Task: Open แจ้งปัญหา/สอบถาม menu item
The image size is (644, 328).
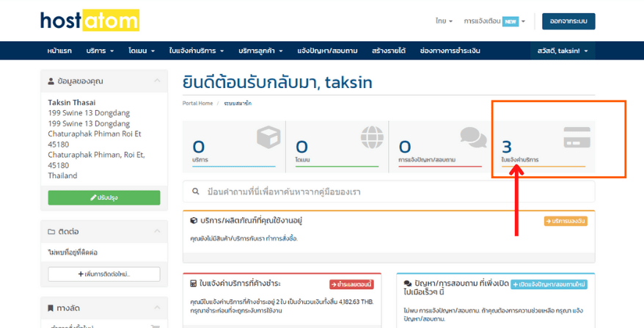Action: click(x=327, y=51)
